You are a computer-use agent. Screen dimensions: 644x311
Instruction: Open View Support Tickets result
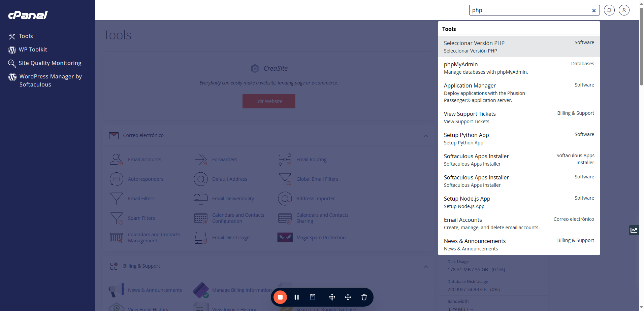[x=519, y=117]
